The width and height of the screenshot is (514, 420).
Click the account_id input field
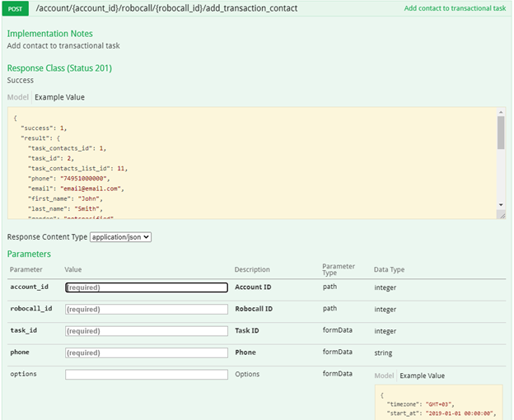tap(147, 287)
